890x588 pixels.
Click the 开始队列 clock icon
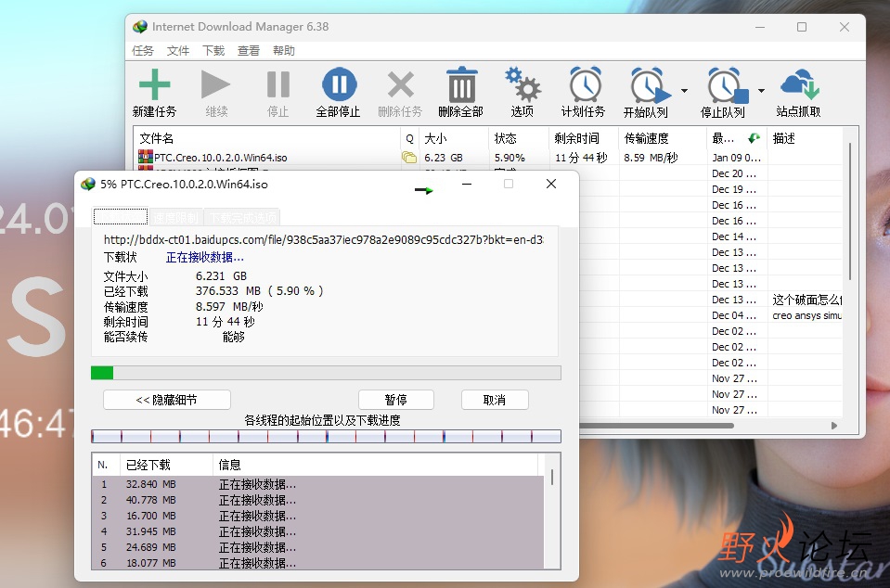pos(649,85)
